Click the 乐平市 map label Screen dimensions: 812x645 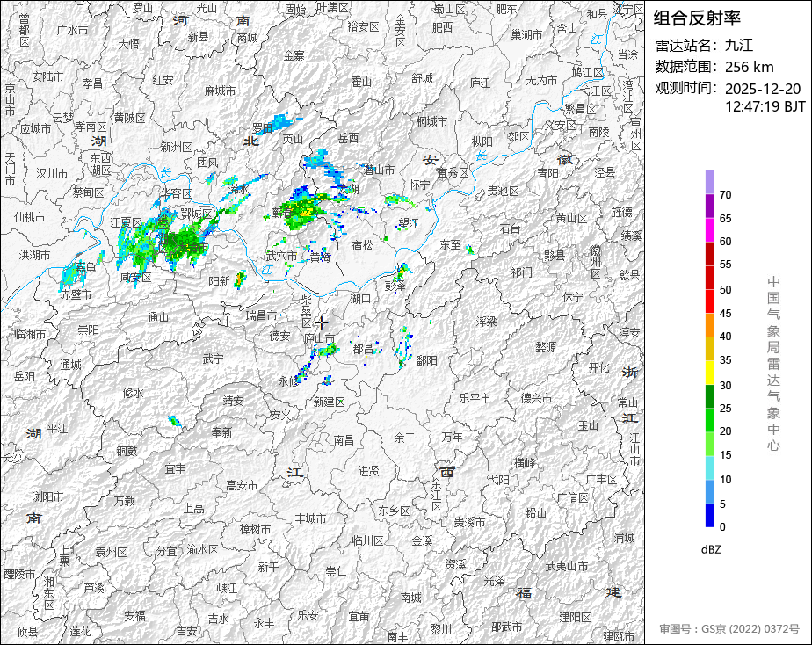coord(475,398)
